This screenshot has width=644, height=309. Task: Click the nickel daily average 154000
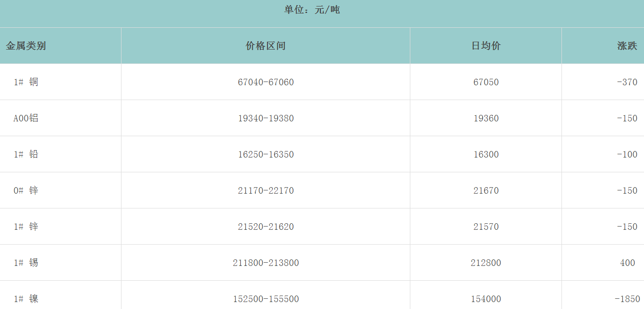(486, 299)
